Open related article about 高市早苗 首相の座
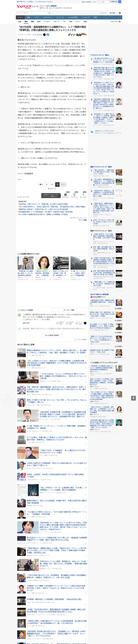Viewport: 138px width, 644px height. 43,204
